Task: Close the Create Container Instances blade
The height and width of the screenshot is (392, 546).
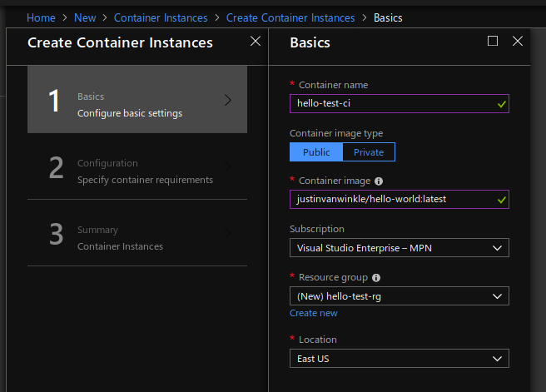Action: 255,41
